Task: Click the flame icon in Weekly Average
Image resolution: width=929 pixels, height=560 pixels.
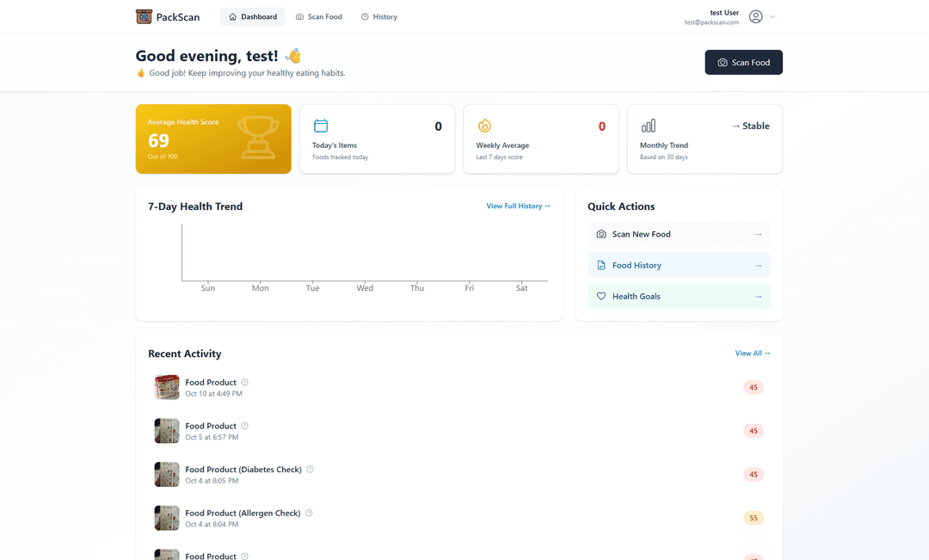Action: click(484, 126)
